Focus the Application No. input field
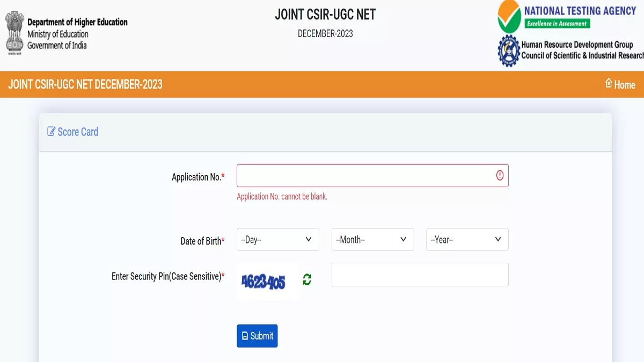644x362 pixels. (365, 175)
